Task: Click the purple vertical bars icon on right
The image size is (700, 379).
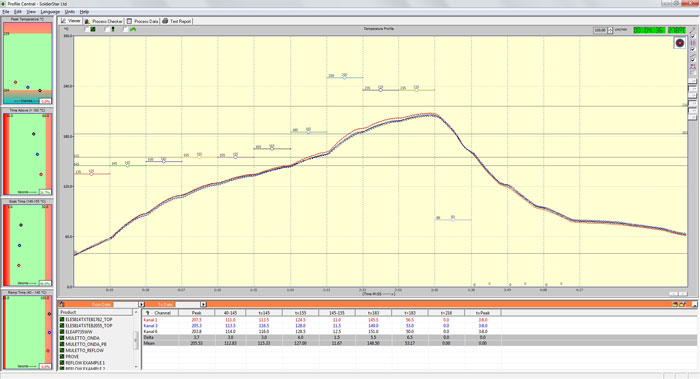Action: tap(693, 43)
